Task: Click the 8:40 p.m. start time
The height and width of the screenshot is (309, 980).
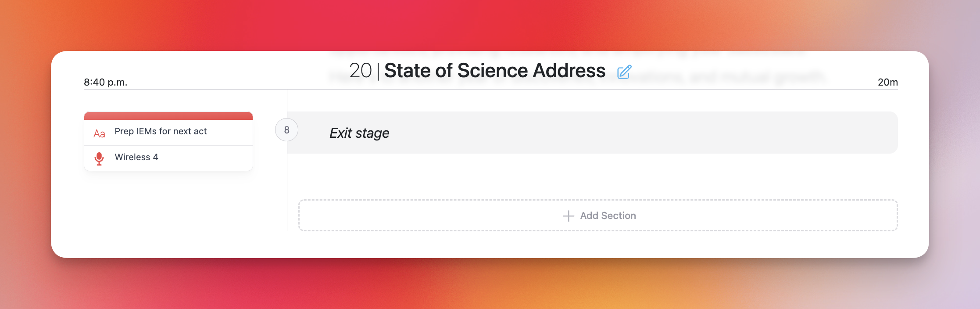Action: coord(106,83)
